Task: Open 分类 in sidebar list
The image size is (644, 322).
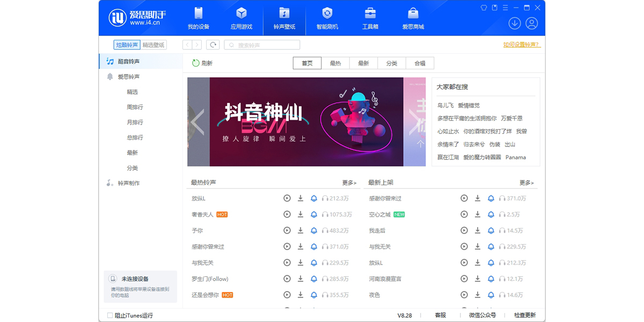Action: [133, 168]
